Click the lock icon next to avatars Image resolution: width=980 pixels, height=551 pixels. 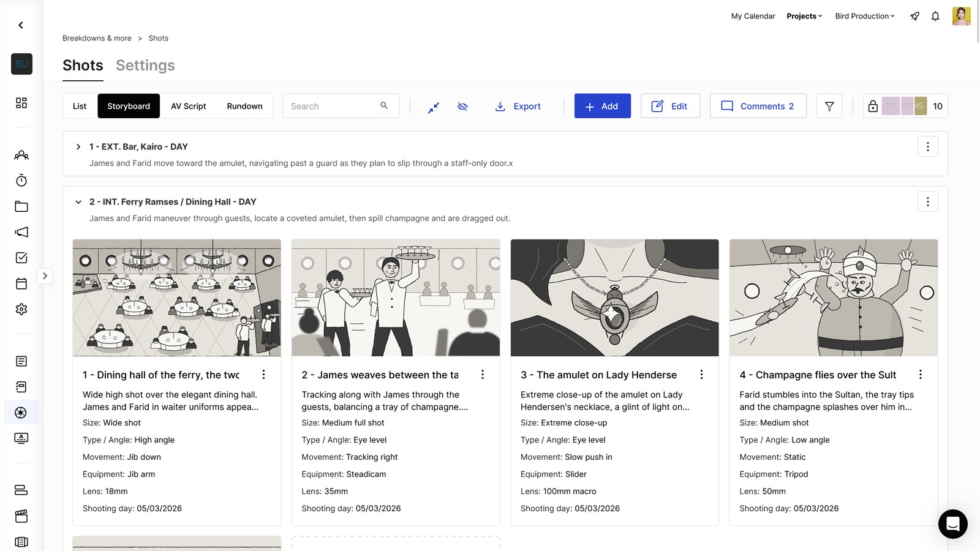[x=873, y=106]
